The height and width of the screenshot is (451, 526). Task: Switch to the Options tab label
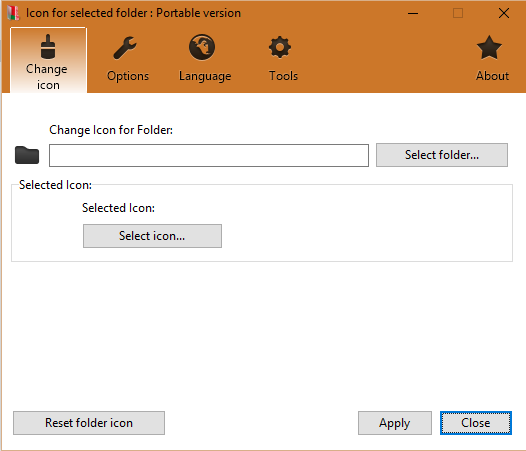pos(128,76)
